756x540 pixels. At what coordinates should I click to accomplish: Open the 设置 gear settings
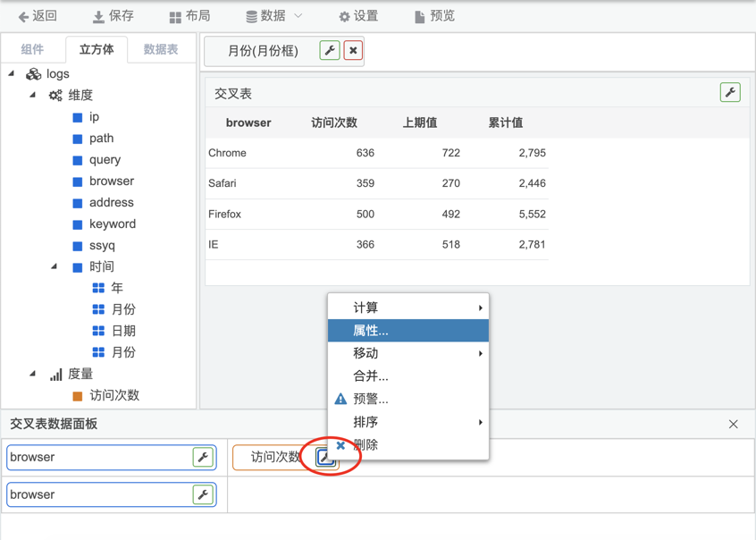click(358, 16)
